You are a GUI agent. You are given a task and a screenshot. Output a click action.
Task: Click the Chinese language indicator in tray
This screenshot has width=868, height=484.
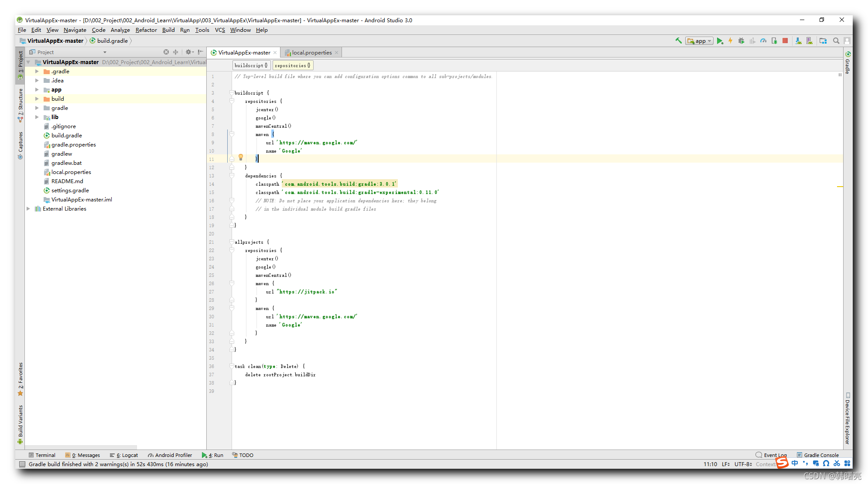[795, 464]
